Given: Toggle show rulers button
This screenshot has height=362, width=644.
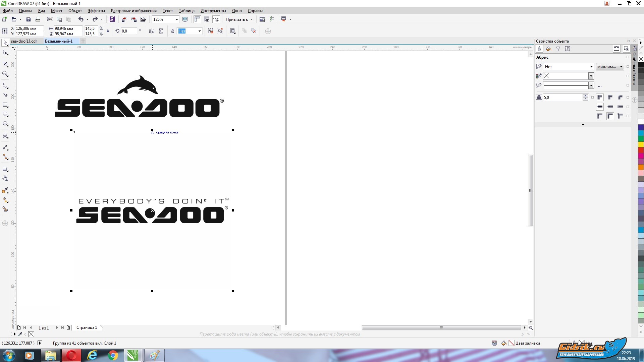Looking at the screenshot, I should [x=197, y=19].
